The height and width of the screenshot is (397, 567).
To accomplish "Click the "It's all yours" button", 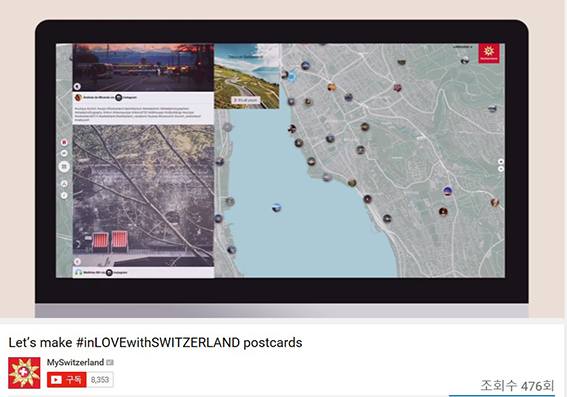I will click(246, 100).
